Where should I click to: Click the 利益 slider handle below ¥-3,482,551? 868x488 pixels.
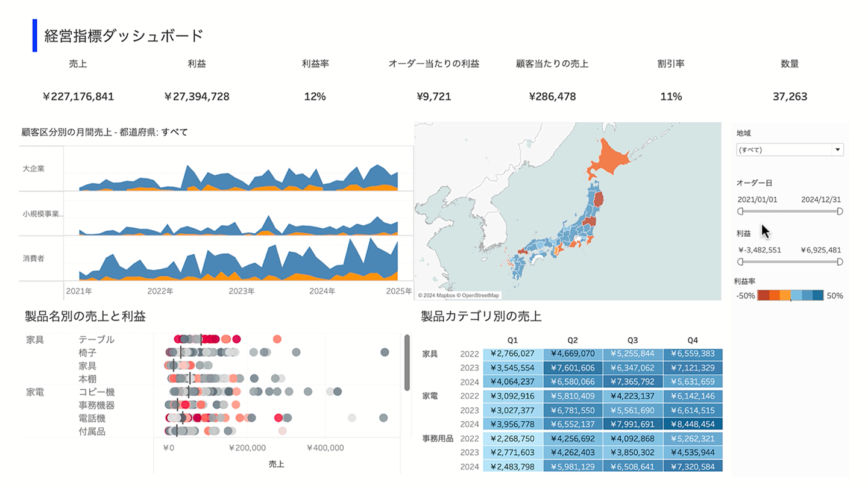740,262
